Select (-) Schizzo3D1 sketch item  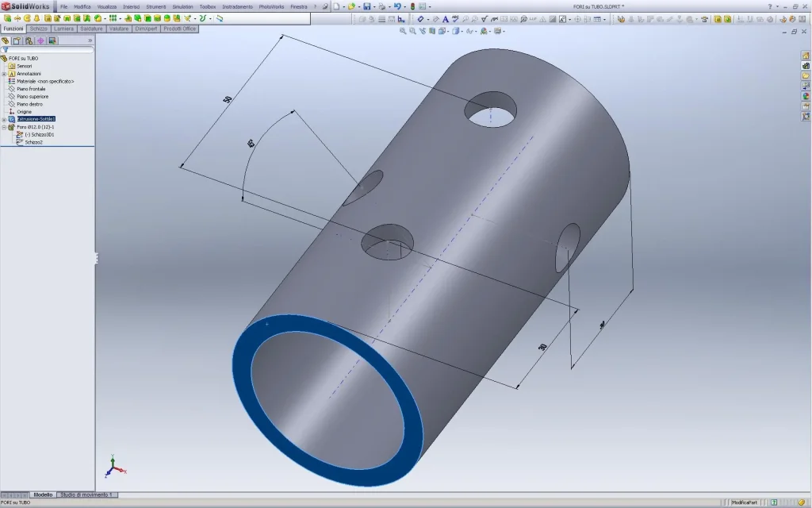[39, 134]
